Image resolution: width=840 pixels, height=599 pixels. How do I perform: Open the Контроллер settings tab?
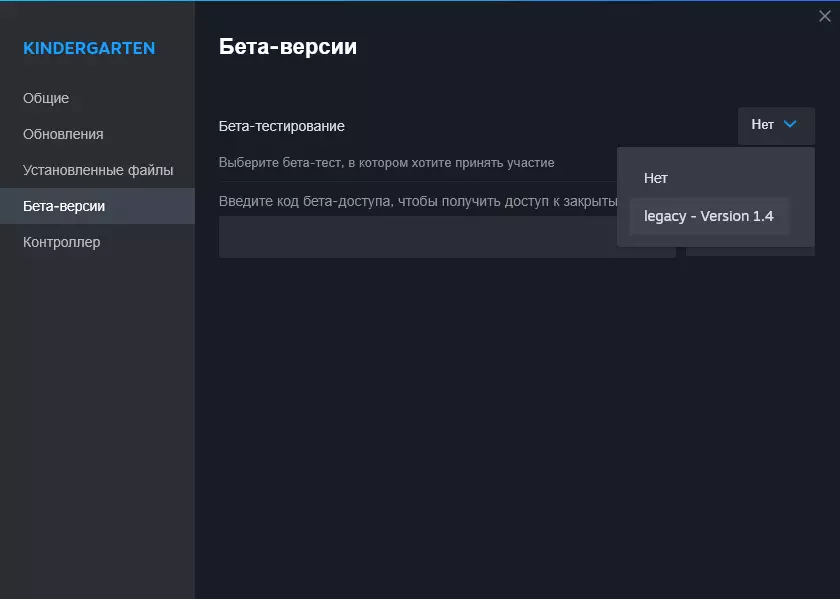(x=62, y=242)
